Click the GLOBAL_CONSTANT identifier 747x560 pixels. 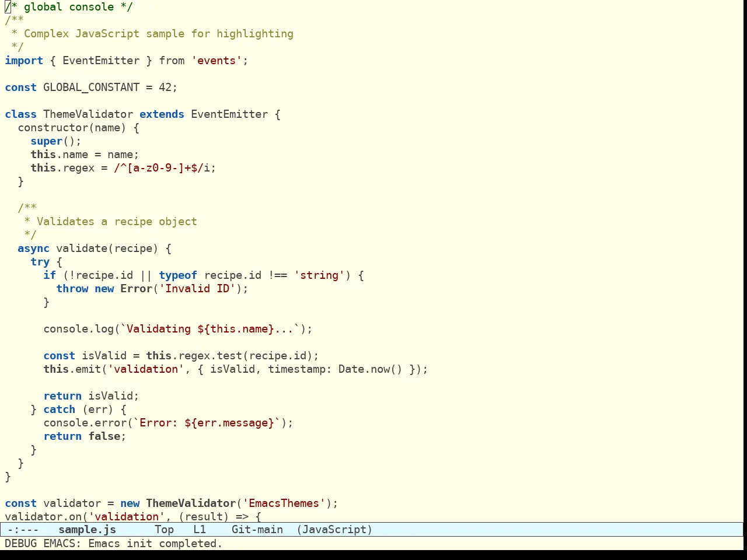tap(91, 87)
